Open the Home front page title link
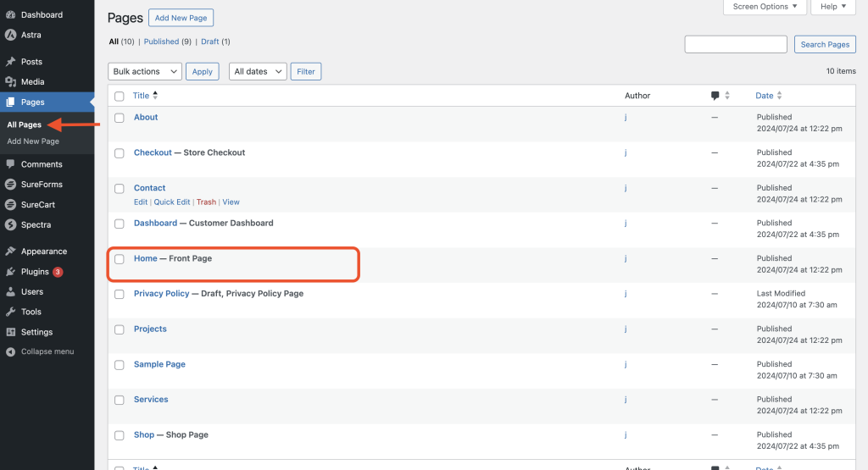This screenshot has height=470, width=868. coord(146,258)
